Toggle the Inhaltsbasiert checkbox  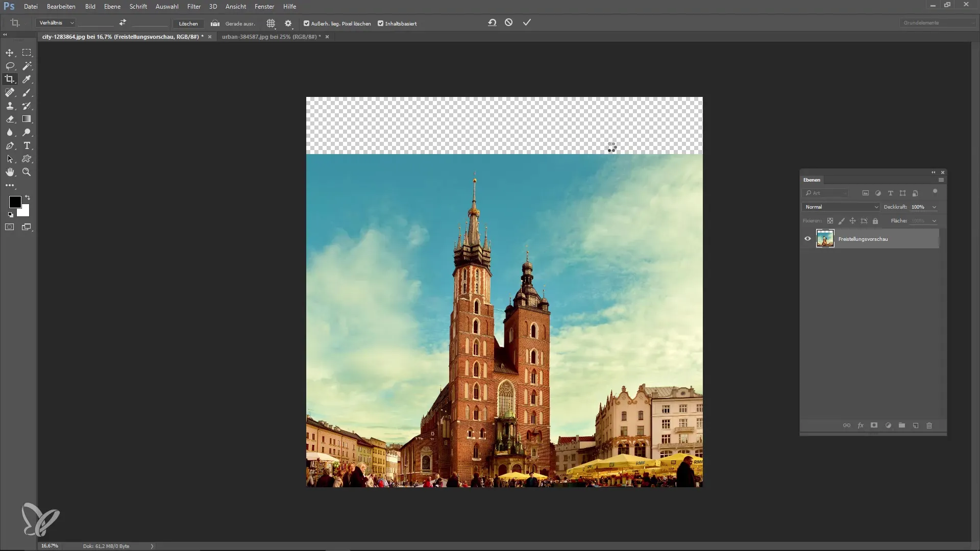click(380, 23)
